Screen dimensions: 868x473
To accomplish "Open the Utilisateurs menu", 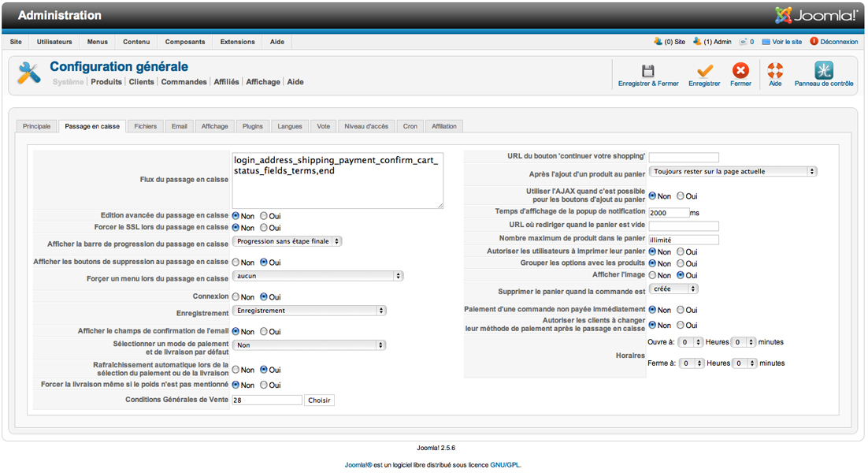I will (54, 42).
